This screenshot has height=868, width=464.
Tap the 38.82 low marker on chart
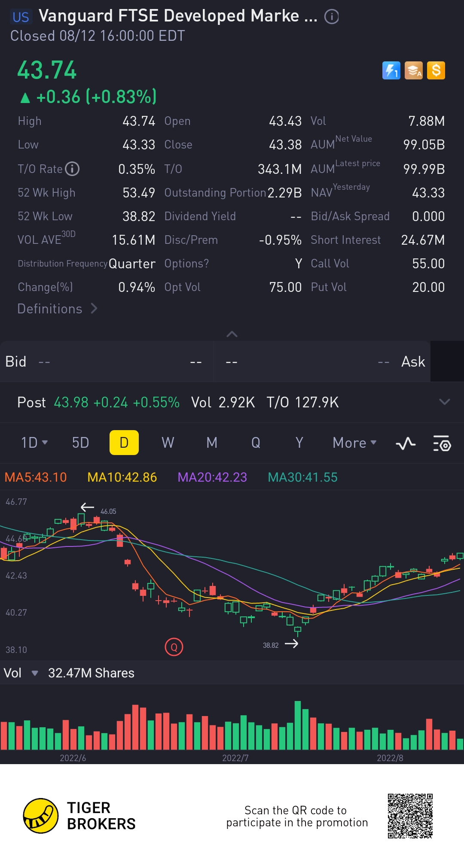271,645
